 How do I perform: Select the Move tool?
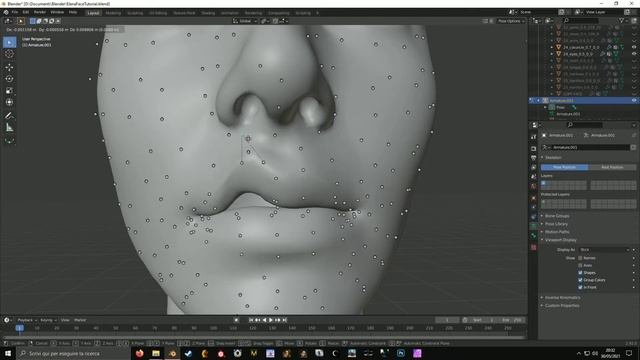coord(9,67)
